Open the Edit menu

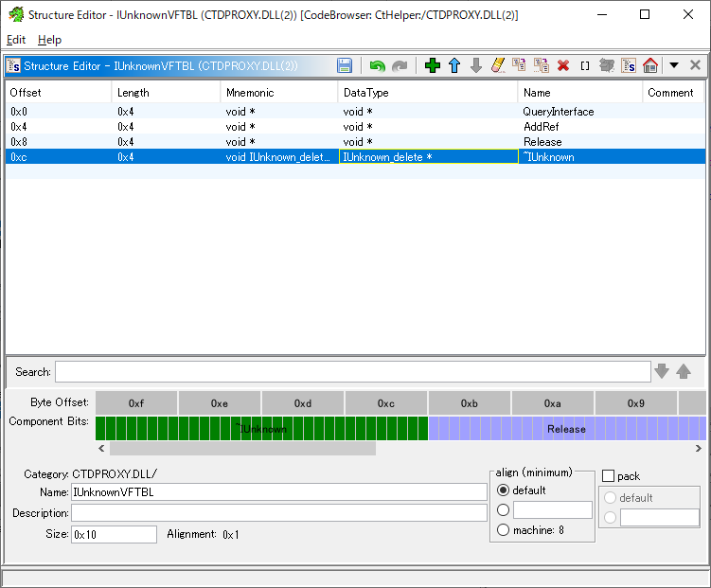tap(16, 40)
